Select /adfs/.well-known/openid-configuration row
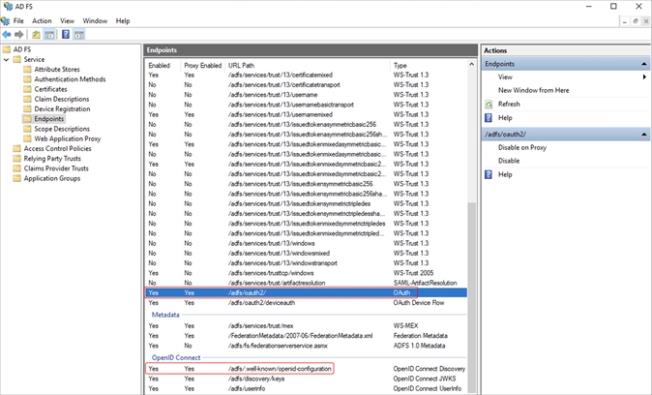This screenshot has height=395, width=652. point(306,369)
